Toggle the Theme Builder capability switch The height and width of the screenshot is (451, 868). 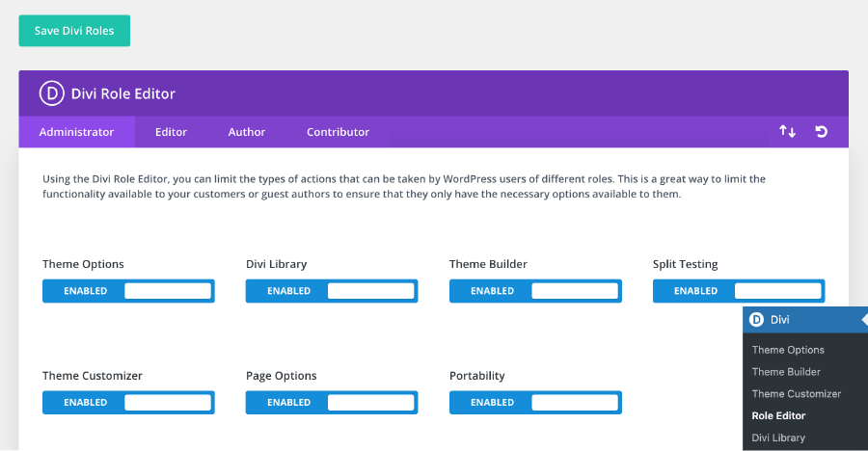coord(535,291)
